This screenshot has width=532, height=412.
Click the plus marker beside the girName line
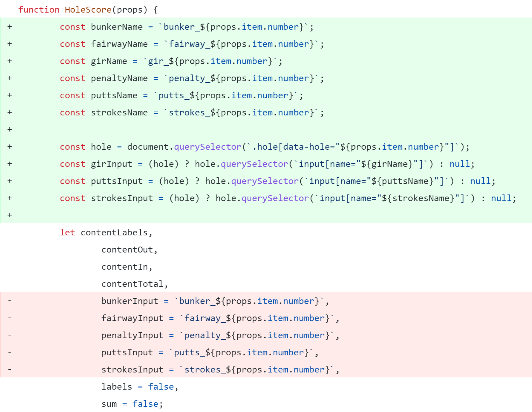point(10,61)
